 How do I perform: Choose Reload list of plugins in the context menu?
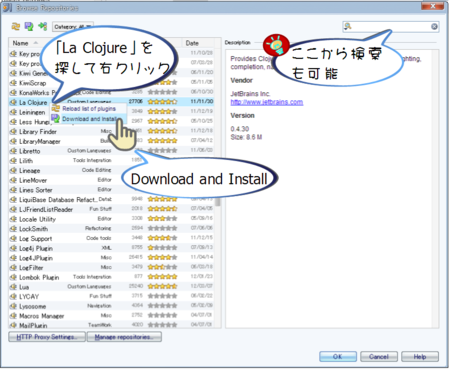pyautogui.click(x=89, y=109)
